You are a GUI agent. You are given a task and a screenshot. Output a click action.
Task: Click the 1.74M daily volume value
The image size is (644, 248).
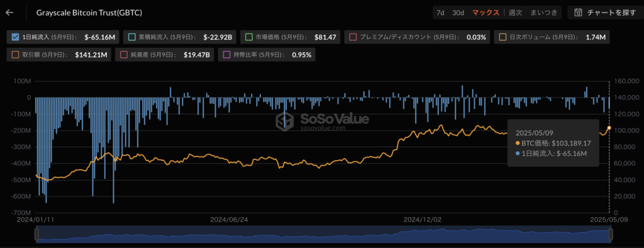pos(596,37)
